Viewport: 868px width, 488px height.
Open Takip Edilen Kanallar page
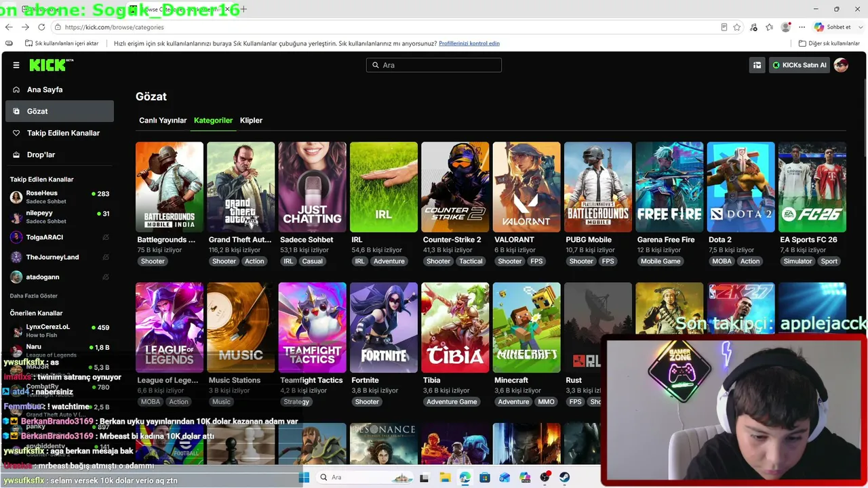60,133
